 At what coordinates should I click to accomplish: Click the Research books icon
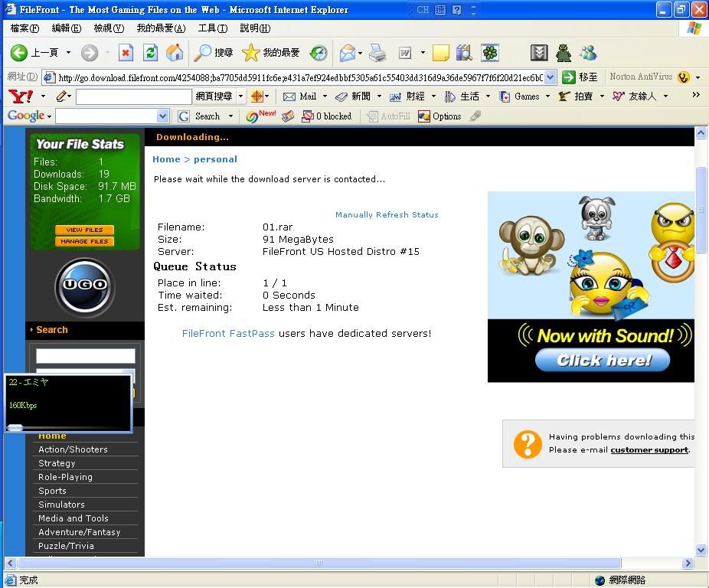[465, 53]
